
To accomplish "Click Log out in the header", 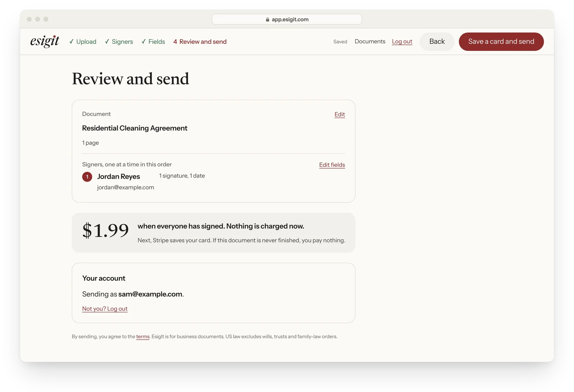I will coord(402,41).
